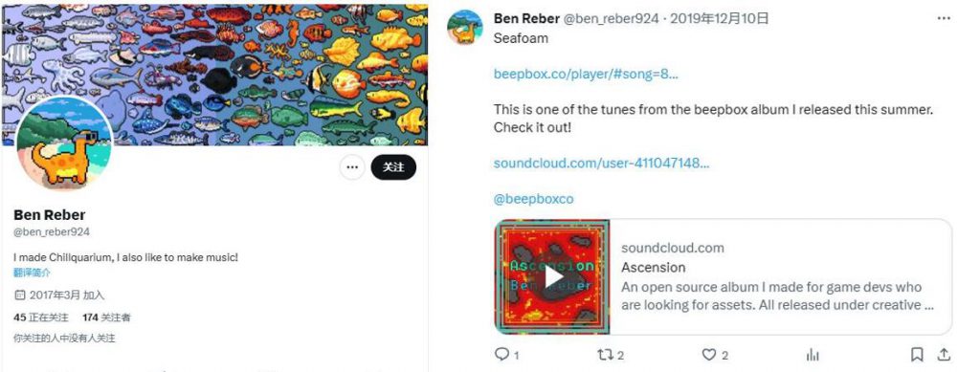Click the tweet author's small avatar
Screen dimensions: 980x372
point(465,28)
